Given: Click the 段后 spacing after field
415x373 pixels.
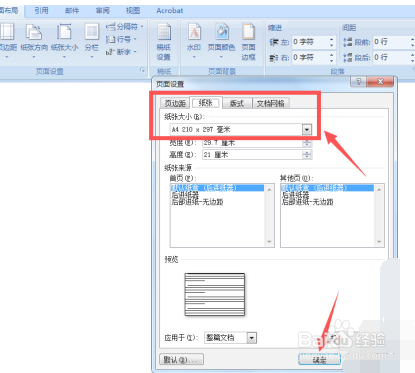Looking at the screenshot, I should tap(394, 57).
